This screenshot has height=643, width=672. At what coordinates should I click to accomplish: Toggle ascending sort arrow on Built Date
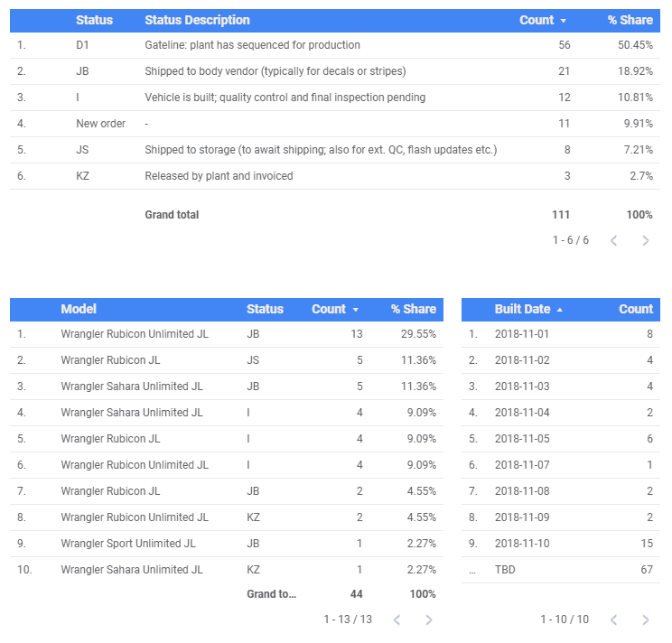[x=559, y=310]
